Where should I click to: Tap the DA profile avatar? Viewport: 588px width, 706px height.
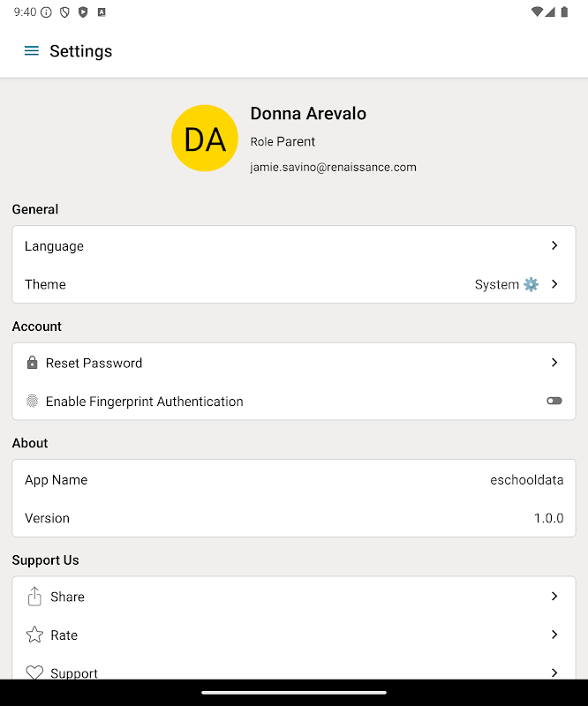[205, 139]
